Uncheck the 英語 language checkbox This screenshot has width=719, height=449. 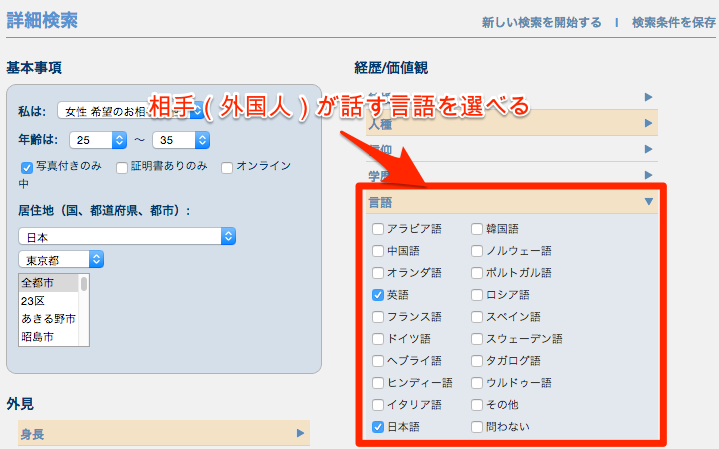[377, 295]
